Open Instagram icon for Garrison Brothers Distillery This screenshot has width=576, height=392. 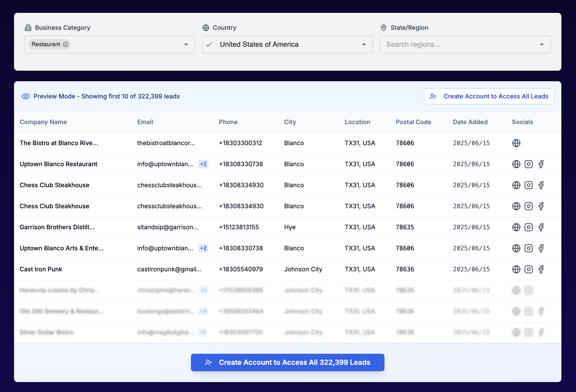528,227
